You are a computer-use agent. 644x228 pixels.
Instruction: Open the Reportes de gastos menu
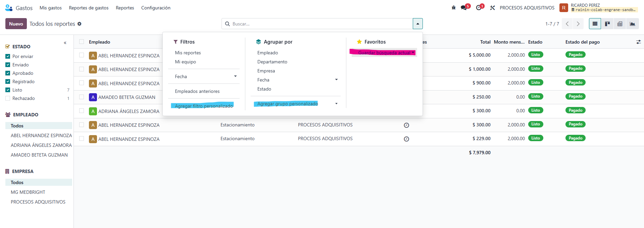tap(89, 8)
